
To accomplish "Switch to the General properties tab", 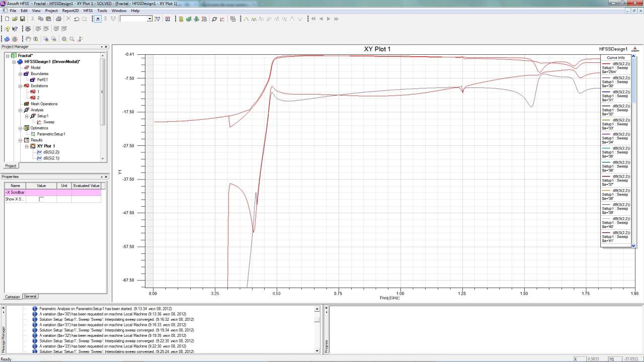I will (30, 297).
